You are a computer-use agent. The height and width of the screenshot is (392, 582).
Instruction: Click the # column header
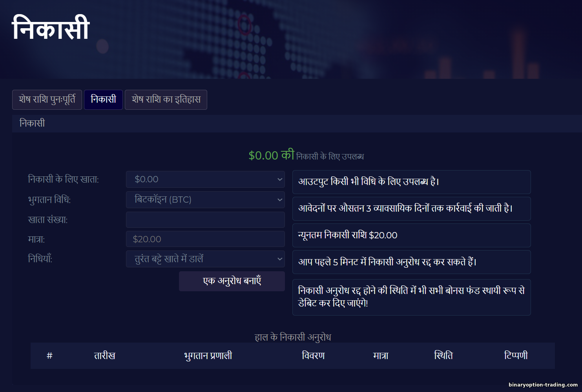click(x=49, y=356)
